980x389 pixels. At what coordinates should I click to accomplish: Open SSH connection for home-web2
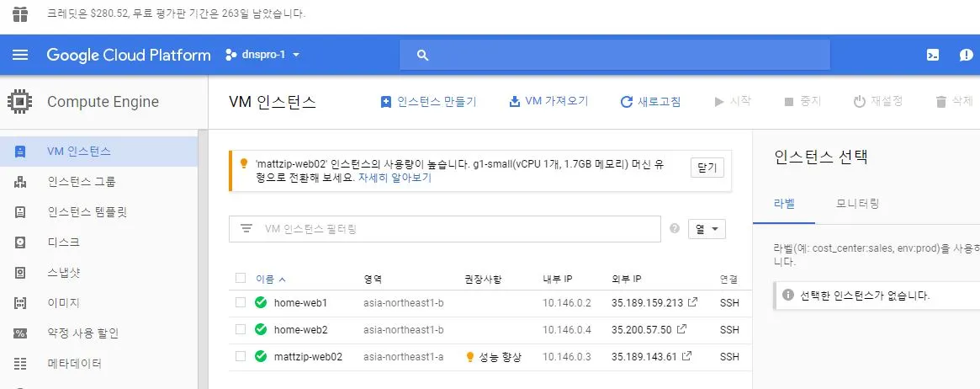point(729,329)
